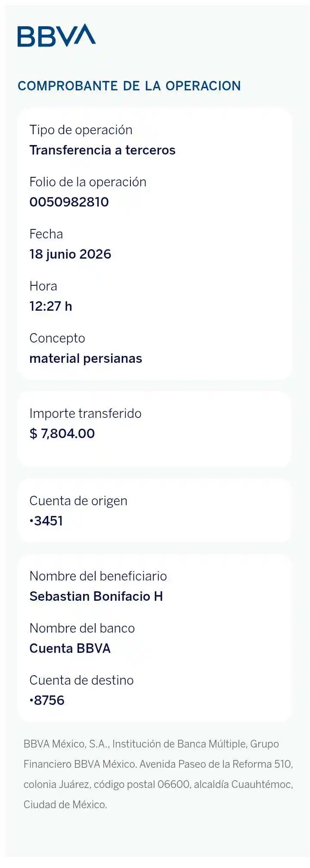Select beneficiary name Sebastian Bonifacio H
310x868 pixels.
click(x=96, y=596)
